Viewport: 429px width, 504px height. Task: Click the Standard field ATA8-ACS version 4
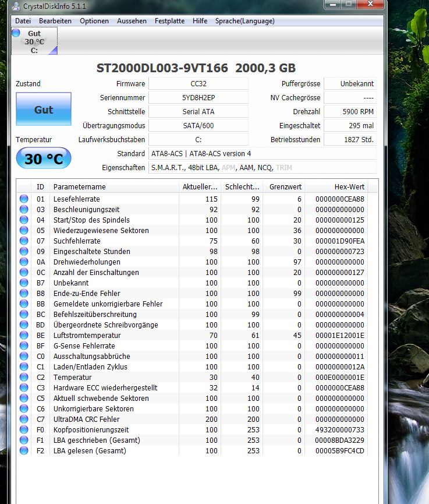coord(263,154)
